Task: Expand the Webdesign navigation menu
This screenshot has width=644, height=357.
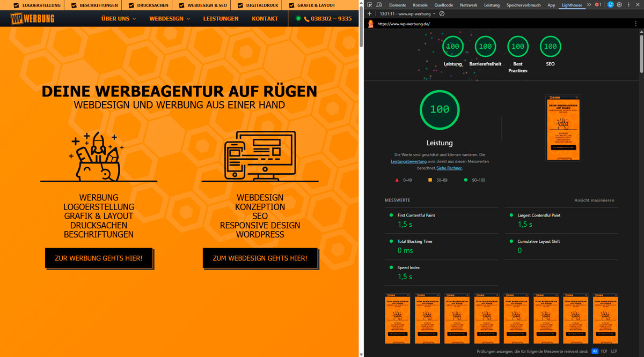Action: click(170, 19)
